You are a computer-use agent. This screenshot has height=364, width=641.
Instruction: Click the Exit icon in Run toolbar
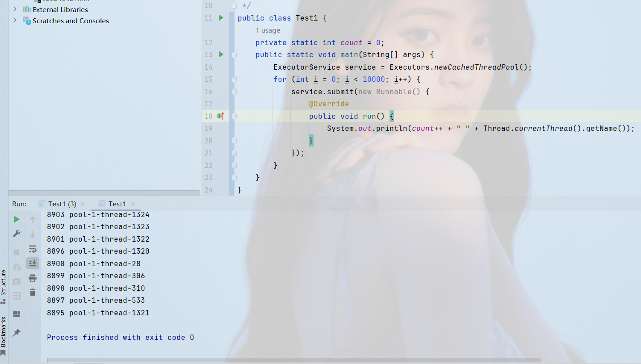tap(17, 296)
